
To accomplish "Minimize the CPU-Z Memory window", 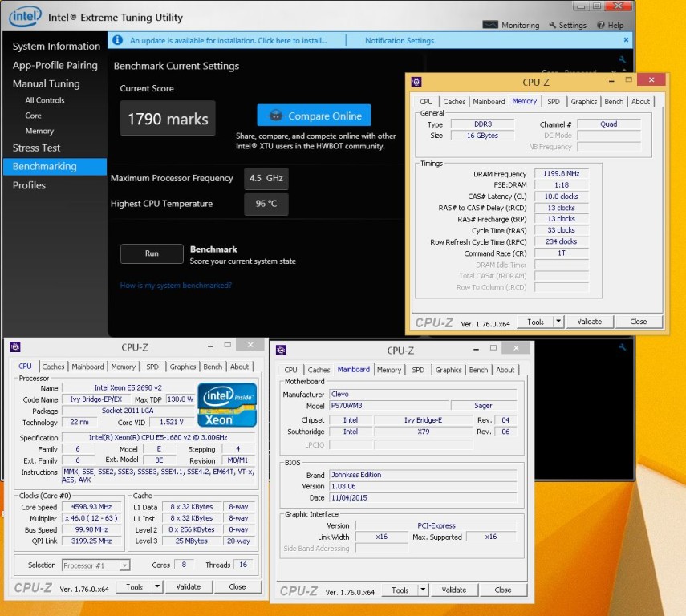I will tap(611, 81).
